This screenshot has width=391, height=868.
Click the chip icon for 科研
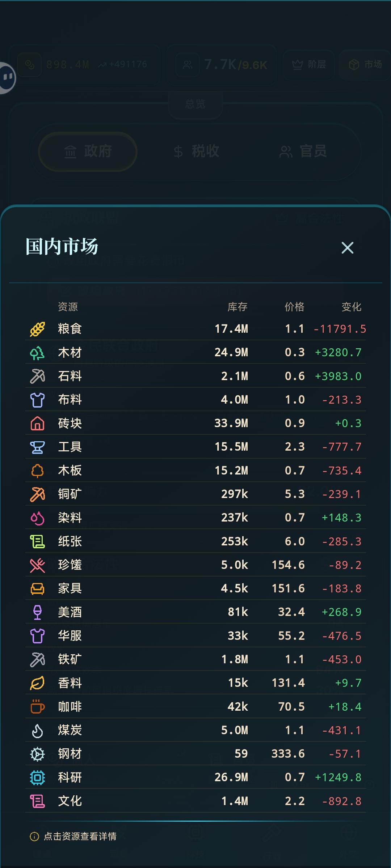pos(37,777)
